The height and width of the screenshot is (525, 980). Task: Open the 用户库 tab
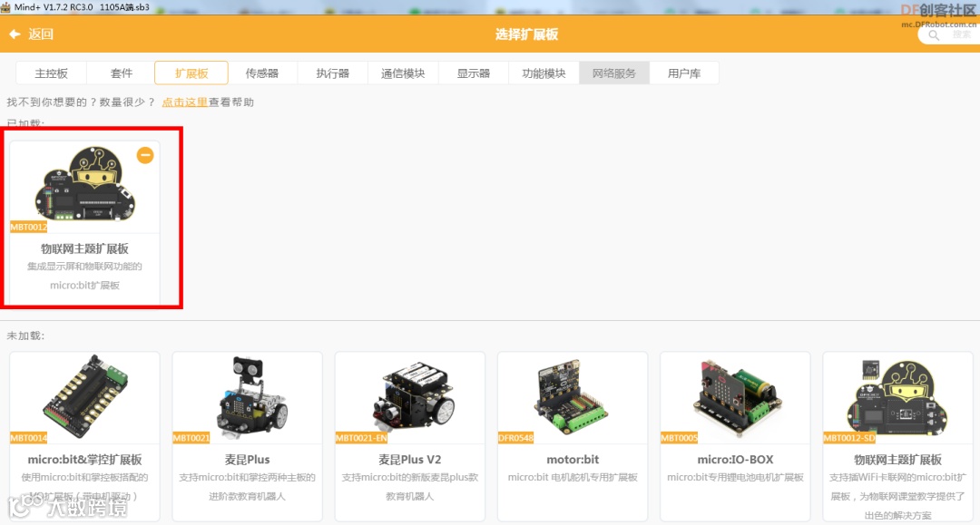point(684,73)
